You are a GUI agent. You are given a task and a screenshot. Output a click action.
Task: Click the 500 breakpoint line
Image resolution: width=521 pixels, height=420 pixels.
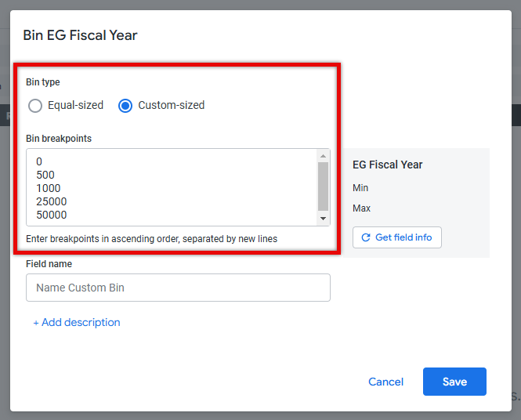click(45, 175)
